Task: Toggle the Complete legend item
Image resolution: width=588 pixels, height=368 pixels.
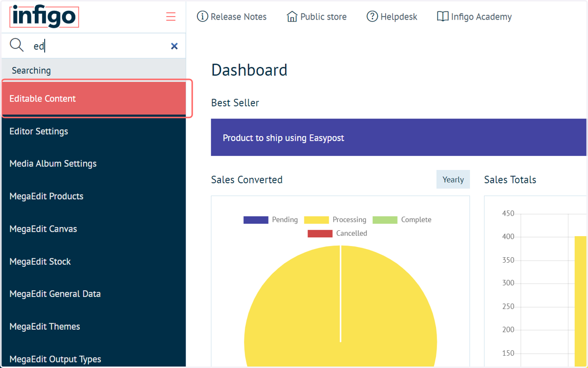Action: (402, 220)
